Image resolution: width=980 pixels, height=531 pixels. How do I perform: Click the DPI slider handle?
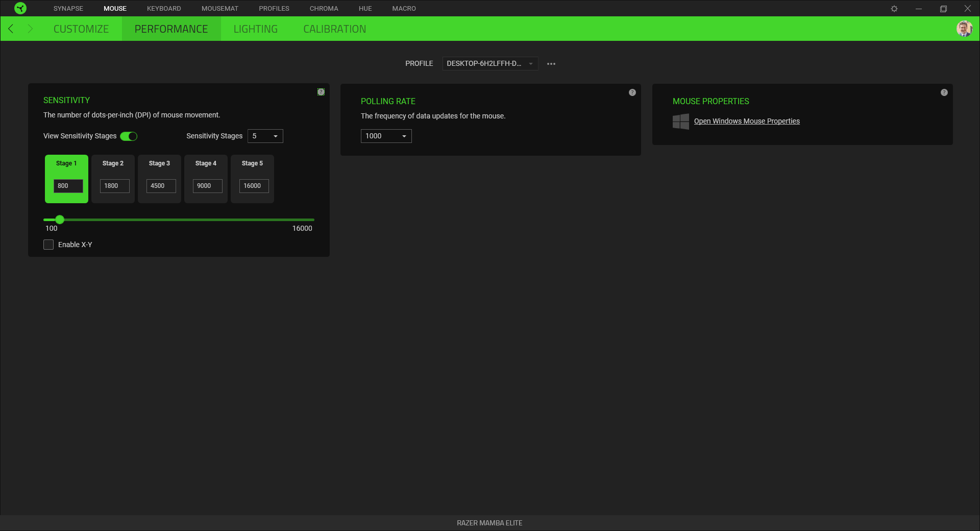tap(60, 220)
